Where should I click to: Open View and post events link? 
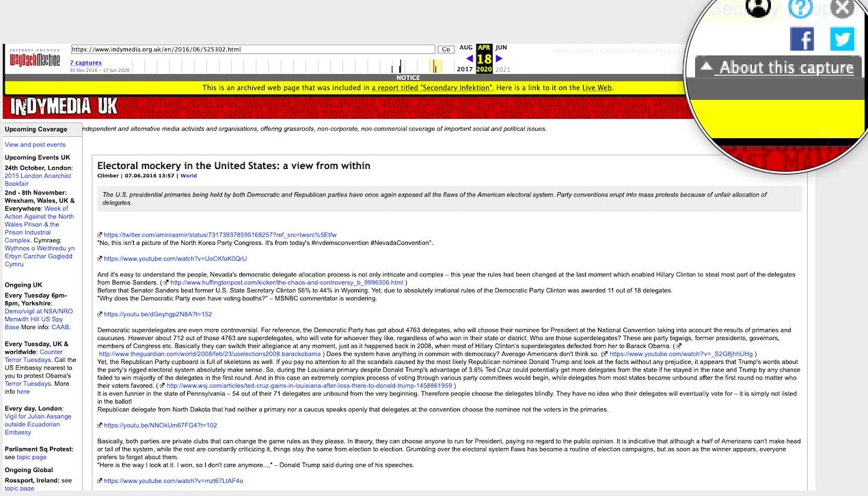coord(35,144)
